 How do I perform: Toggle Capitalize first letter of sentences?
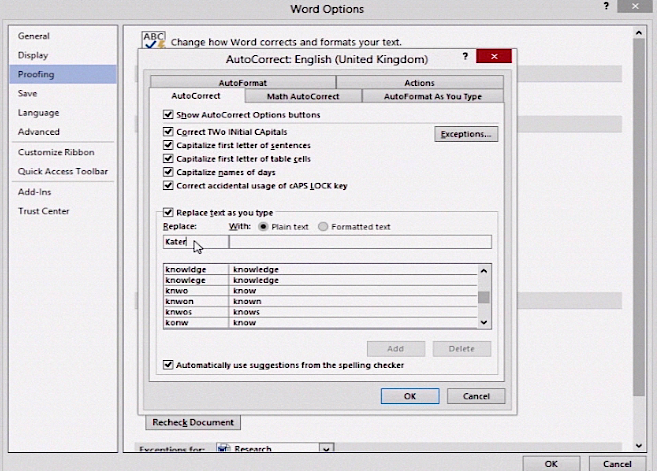[x=168, y=145]
